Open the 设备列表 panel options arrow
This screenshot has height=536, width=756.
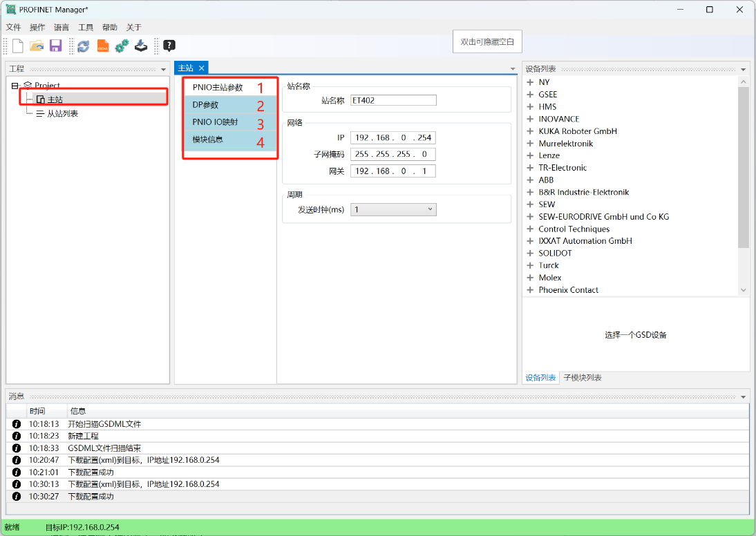tap(743, 69)
